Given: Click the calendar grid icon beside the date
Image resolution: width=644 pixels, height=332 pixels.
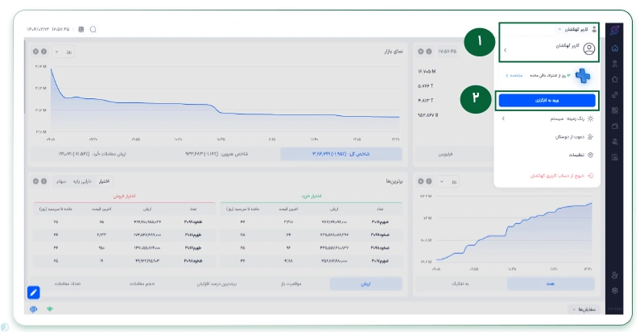Looking at the screenshot, I should (80, 30).
